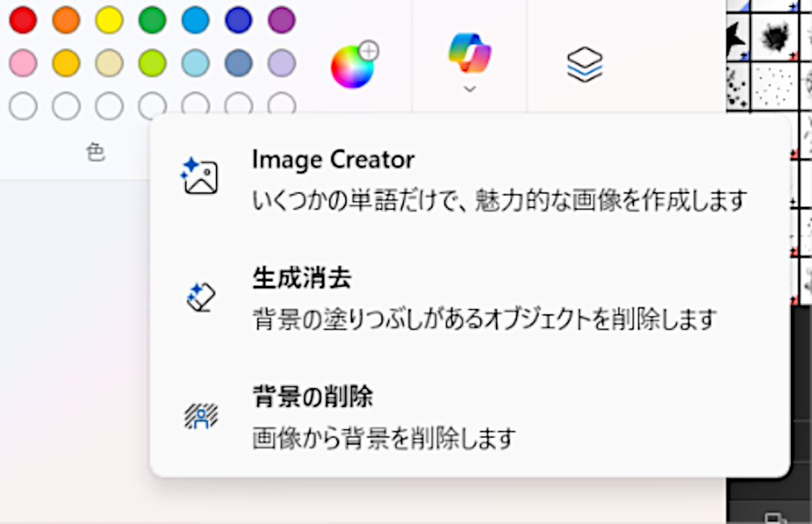Viewport: 812px width, 524px height.
Task: Click the generative erase eraser icon
Action: click(200, 296)
